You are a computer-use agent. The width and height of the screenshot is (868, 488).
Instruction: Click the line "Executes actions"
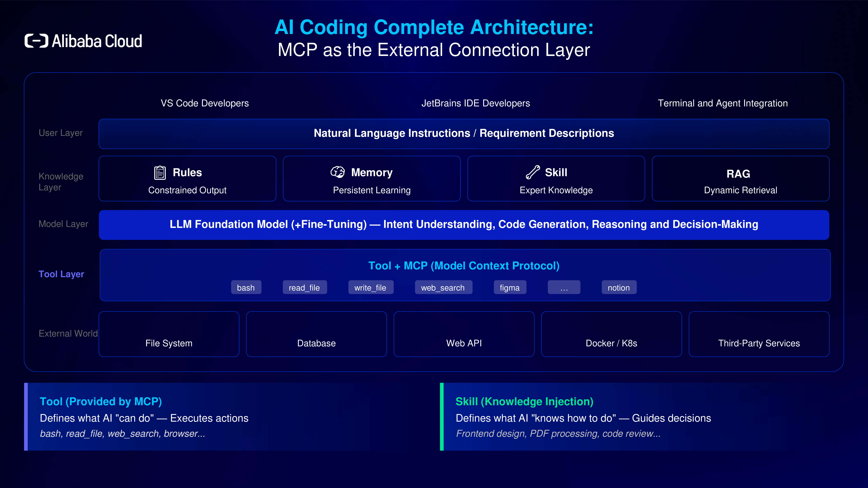click(209, 418)
